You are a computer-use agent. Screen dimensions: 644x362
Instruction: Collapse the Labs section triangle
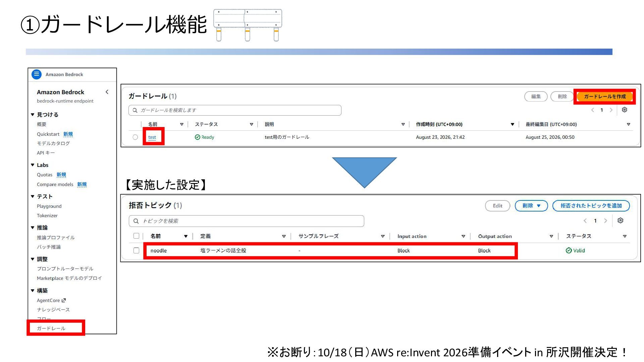pos(33,165)
